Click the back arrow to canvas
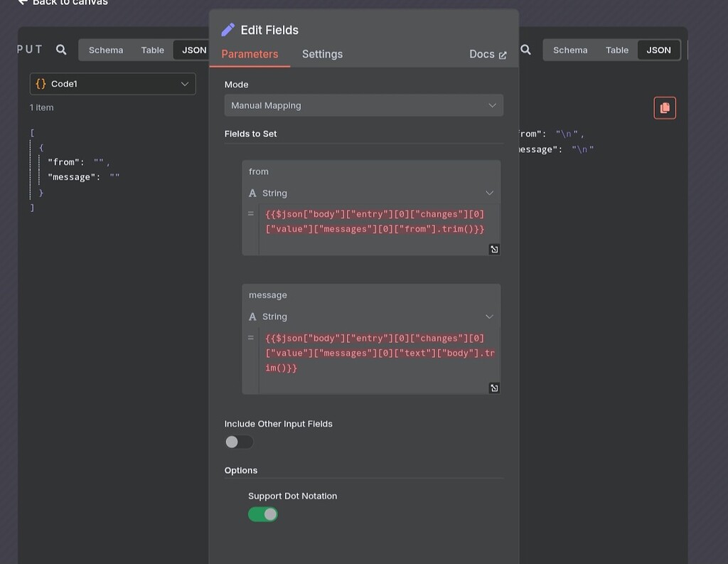 (x=23, y=3)
